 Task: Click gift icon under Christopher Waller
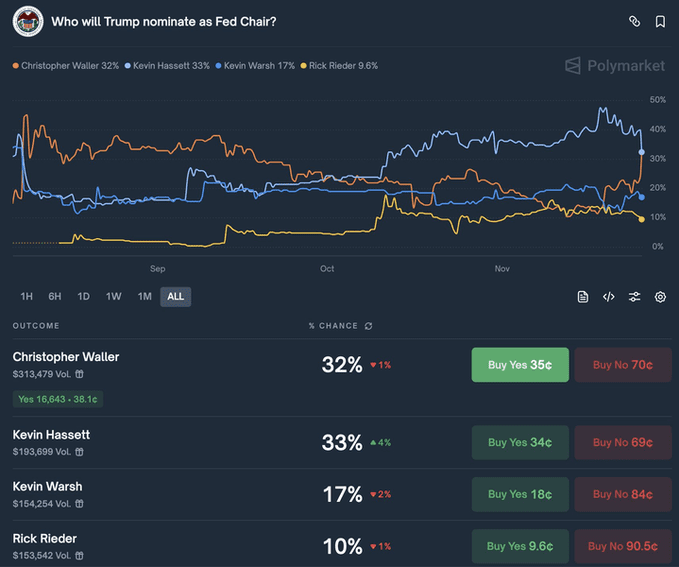coord(80,374)
